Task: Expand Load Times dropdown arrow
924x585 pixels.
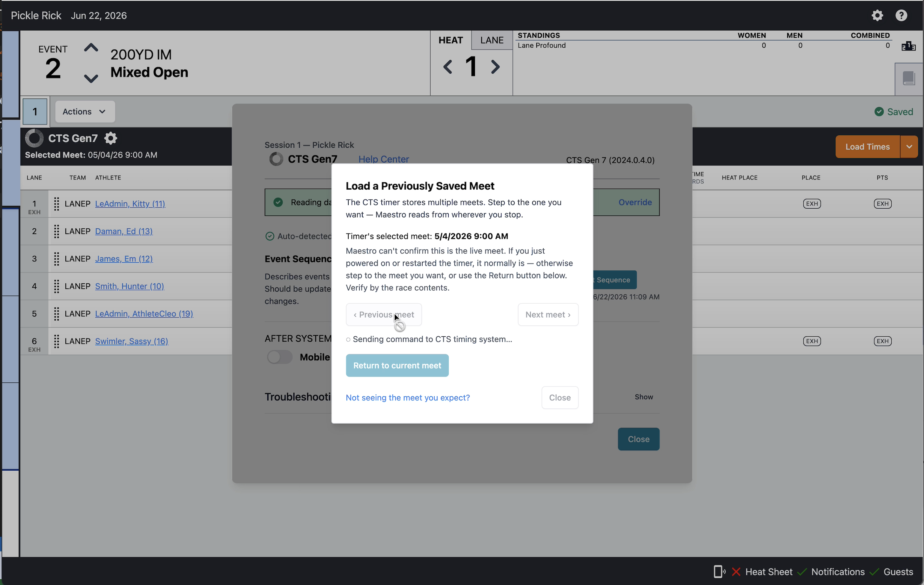Action: point(909,147)
